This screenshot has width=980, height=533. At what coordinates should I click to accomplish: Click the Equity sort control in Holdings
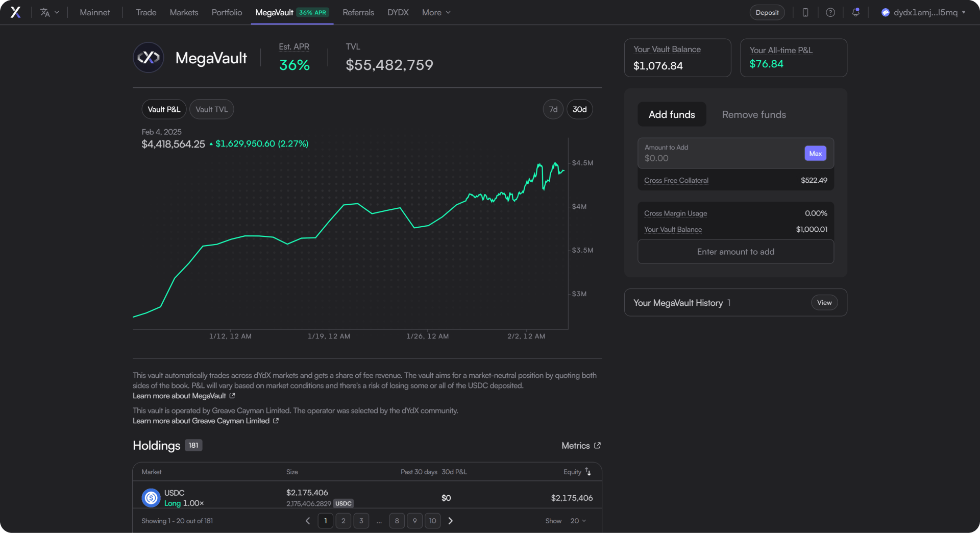click(576, 472)
